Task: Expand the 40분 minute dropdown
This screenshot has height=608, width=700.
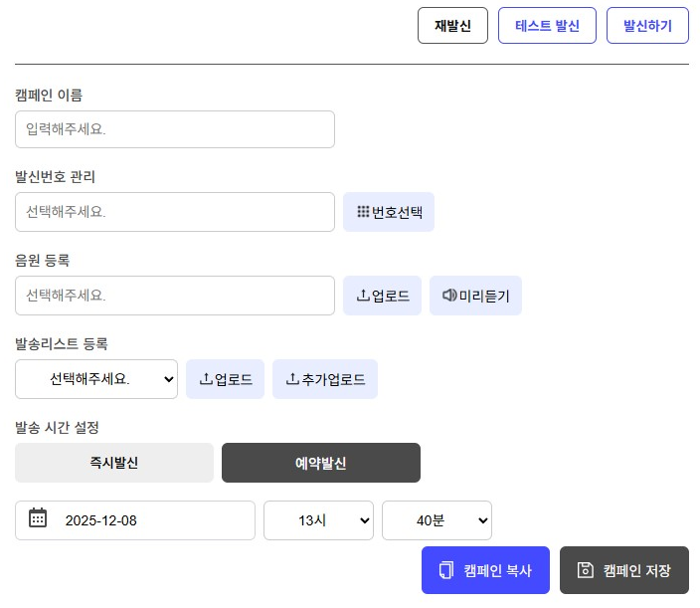Action: coord(437,520)
